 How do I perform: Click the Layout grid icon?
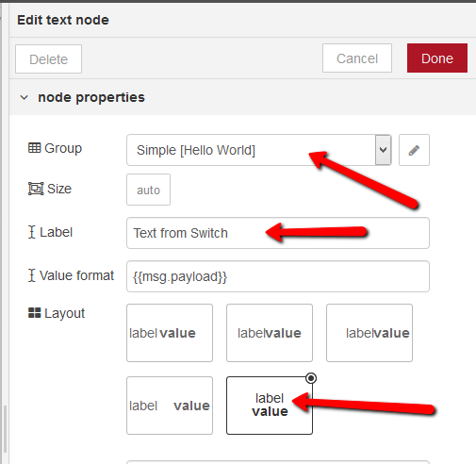pyautogui.click(x=34, y=313)
